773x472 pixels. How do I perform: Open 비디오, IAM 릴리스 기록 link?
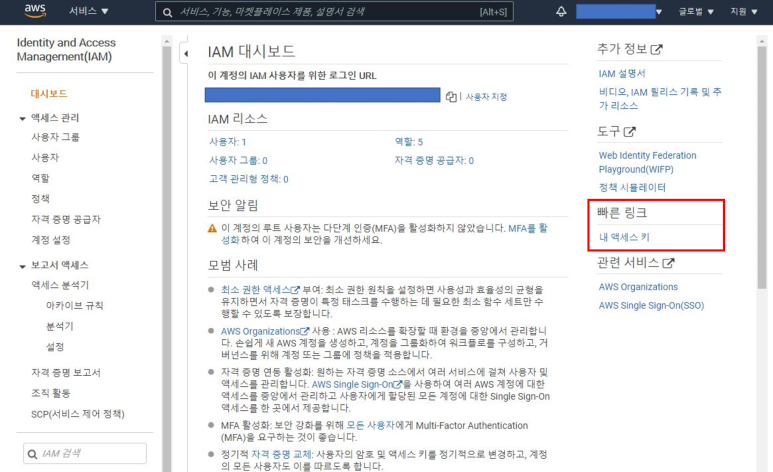click(x=660, y=99)
